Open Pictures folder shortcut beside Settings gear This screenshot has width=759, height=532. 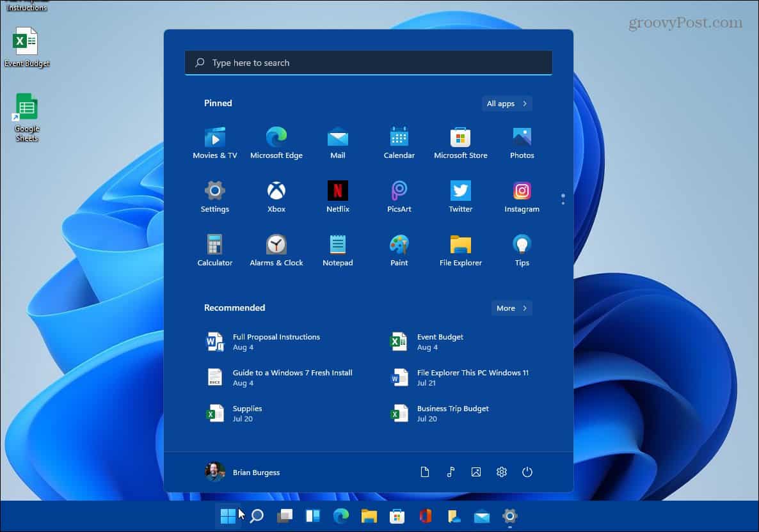[475, 472]
